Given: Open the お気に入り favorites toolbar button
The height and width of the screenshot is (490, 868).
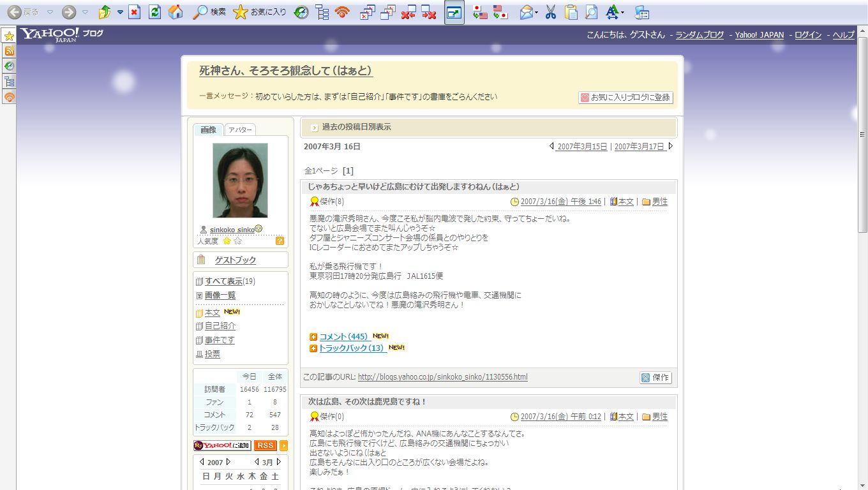Looking at the screenshot, I should pyautogui.click(x=259, y=12).
